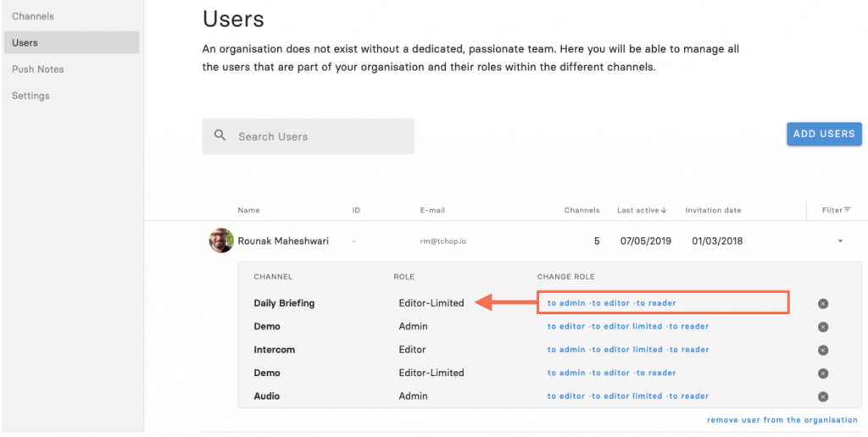Change Audio role to editor
This screenshot has height=437, width=868.
tap(566, 396)
